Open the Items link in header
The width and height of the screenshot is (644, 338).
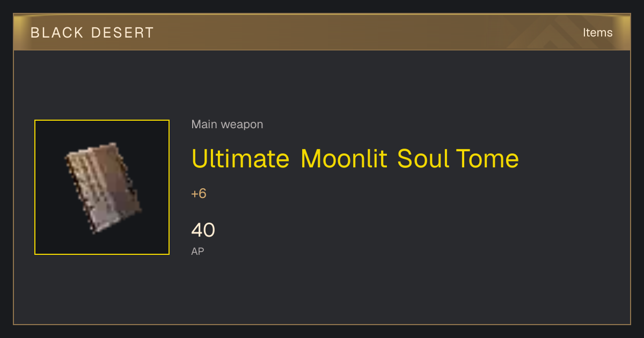coord(597,33)
